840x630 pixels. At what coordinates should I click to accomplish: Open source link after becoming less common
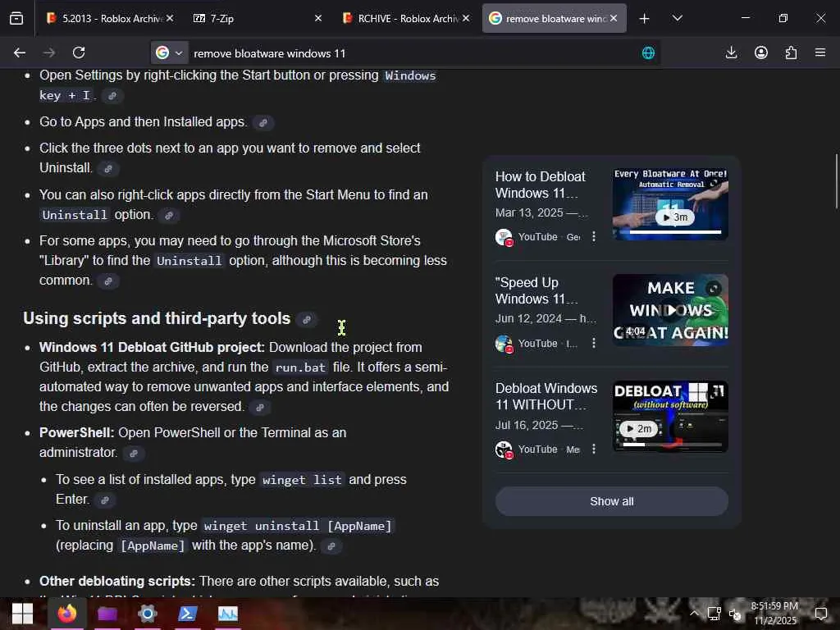point(107,281)
